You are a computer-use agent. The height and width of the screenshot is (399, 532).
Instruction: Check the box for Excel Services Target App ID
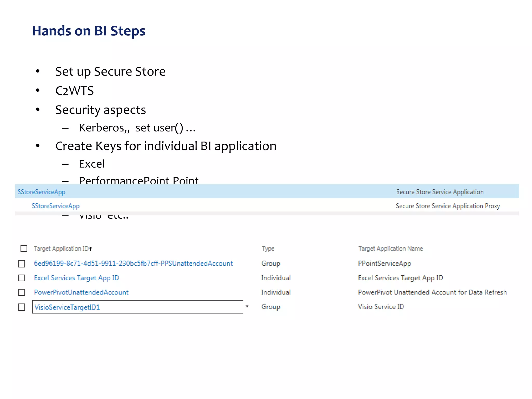pos(22,278)
